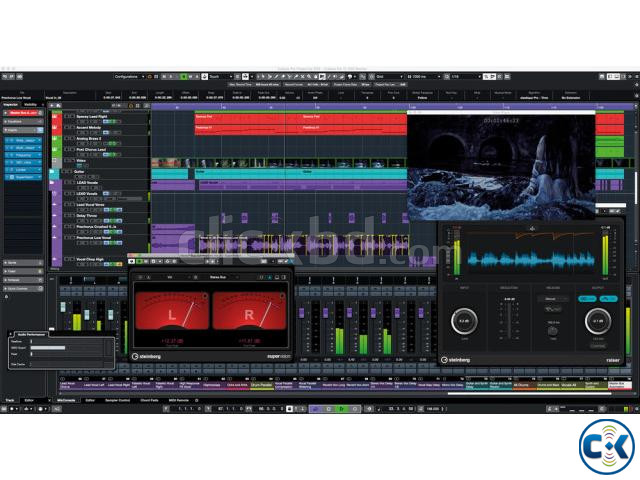Viewport: 640px width, 480px height.
Task: Click the Add Track plus button
Action: (52, 105)
